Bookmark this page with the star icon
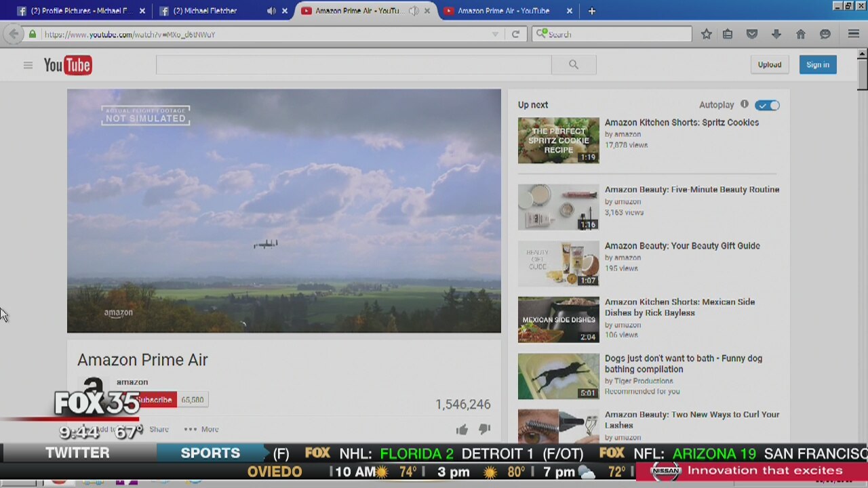868x488 pixels. (707, 34)
